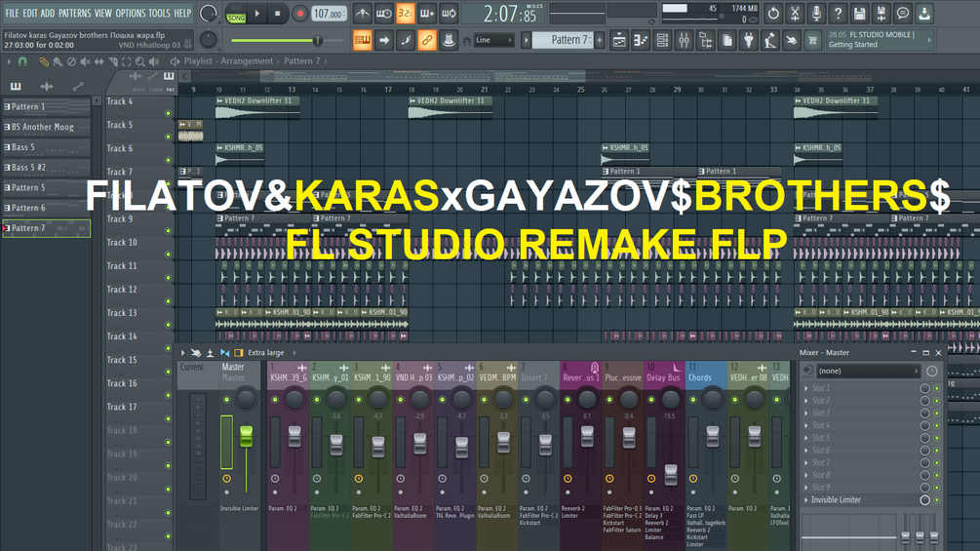Open the Extra large mixer layout dropdown
The width and height of the screenshot is (980, 551).
(x=271, y=353)
